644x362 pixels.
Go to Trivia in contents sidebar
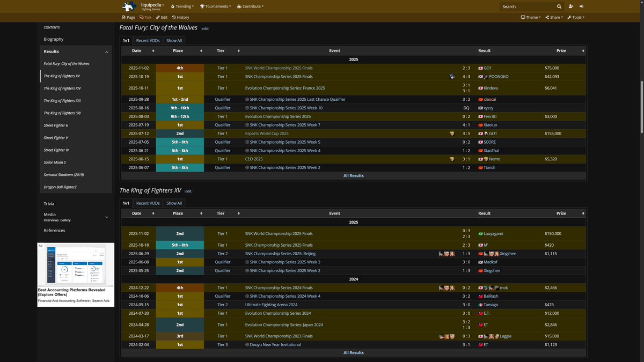50,204
